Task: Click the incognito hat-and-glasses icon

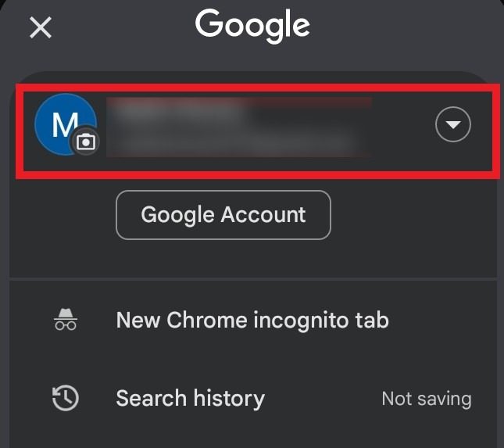Action: click(x=65, y=320)
